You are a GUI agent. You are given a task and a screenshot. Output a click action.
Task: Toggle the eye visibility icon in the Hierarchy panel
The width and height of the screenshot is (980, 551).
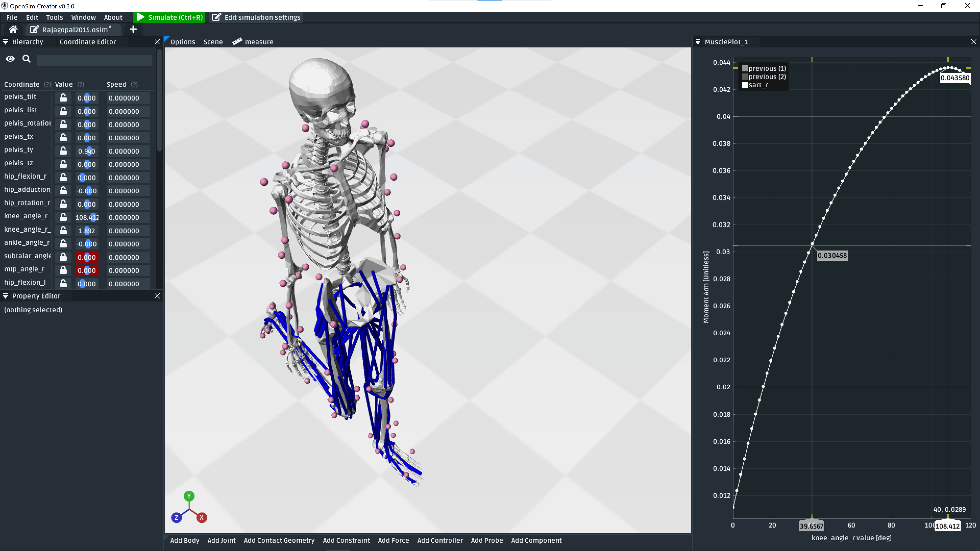click(10, 59)
